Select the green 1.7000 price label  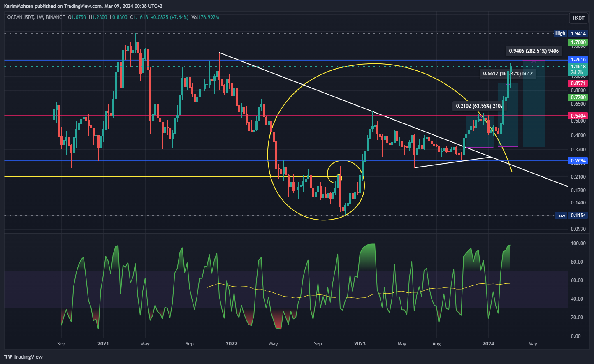click(x=578, y=42)
